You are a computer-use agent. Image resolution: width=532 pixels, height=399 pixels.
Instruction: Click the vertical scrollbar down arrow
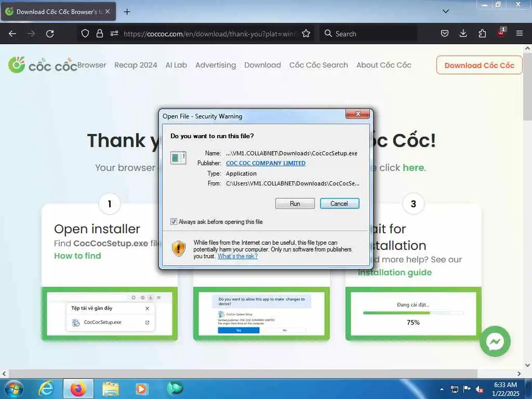527,365
